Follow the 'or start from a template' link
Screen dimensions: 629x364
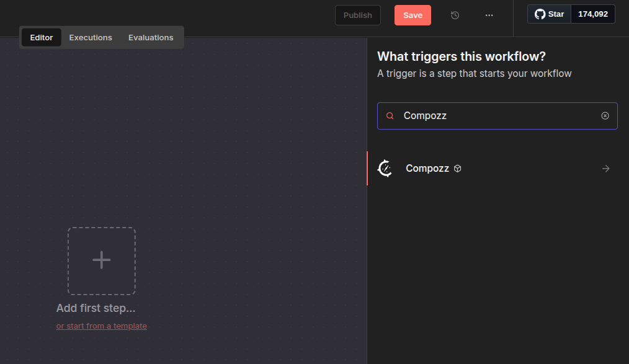point(102,326)
